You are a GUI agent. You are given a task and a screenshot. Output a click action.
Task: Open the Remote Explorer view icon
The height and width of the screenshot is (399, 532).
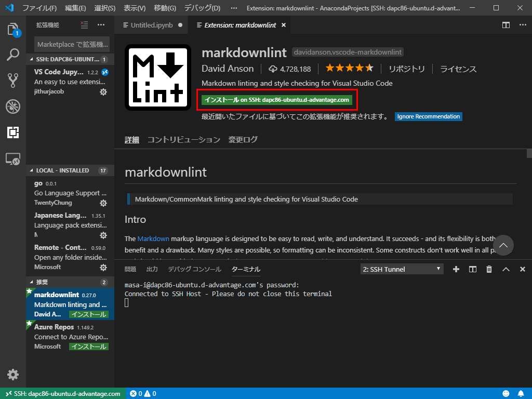13,158
